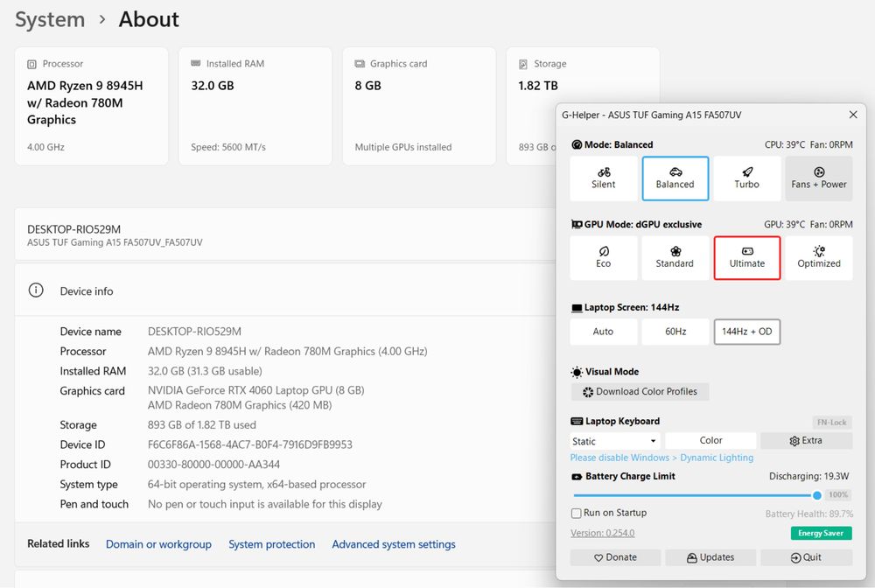Image resolution: width=875 pixels, height=588 pixels.
Task: Click the Mode gauge icon in G-Helper
Action: pos(577,144)
